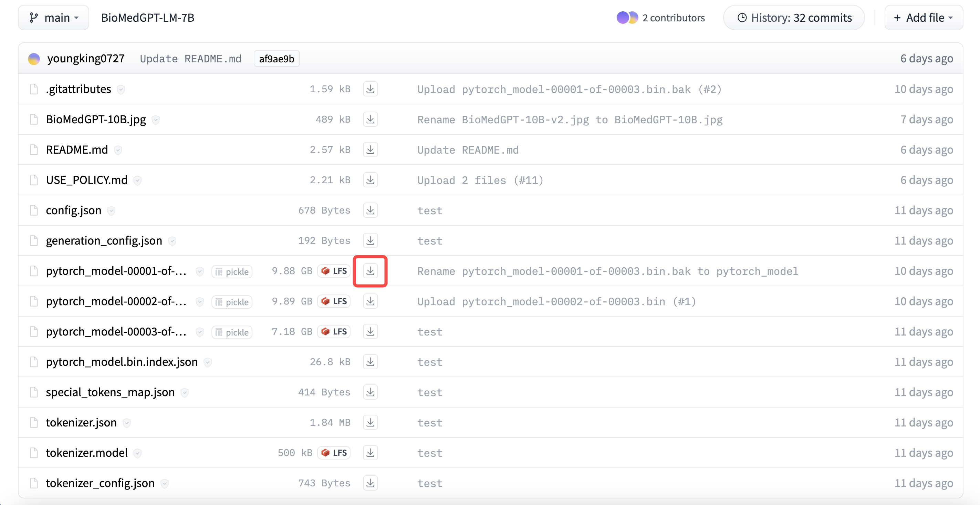The image size is (980, 505).
Task: Open pytorch_model.bin.index.json file
Action: click(122, 362)
